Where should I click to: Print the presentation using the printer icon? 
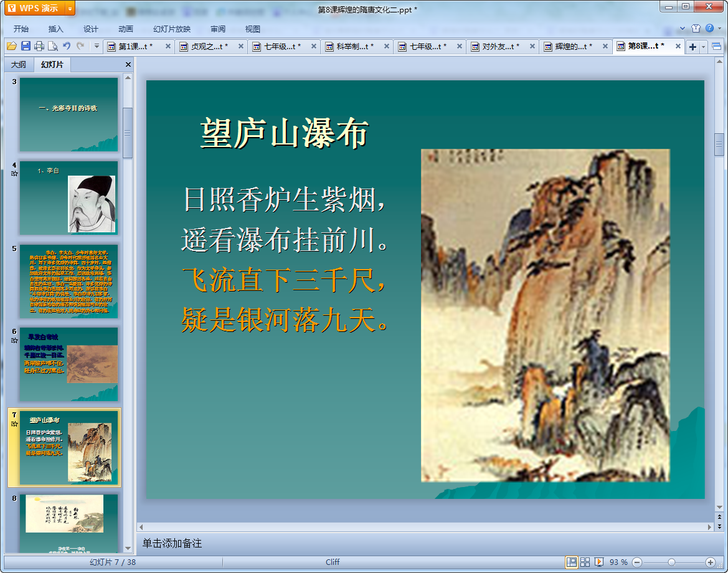click(x=39, y=46)
